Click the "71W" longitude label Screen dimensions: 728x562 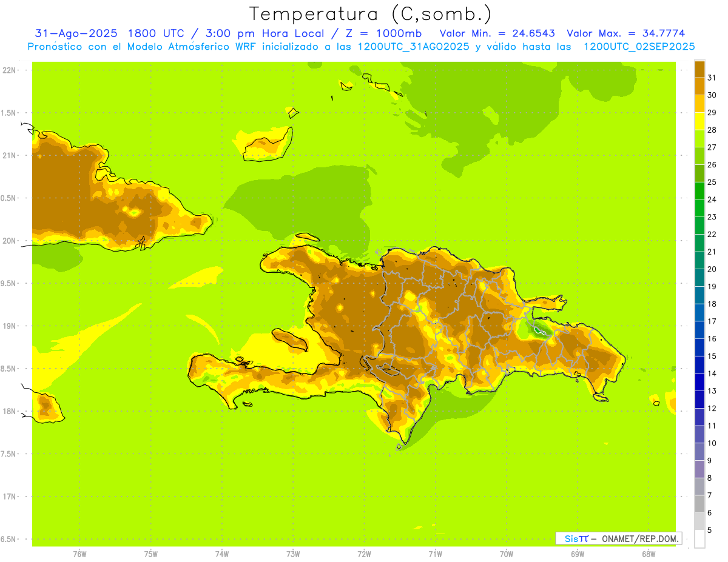(x=435, y=554)
